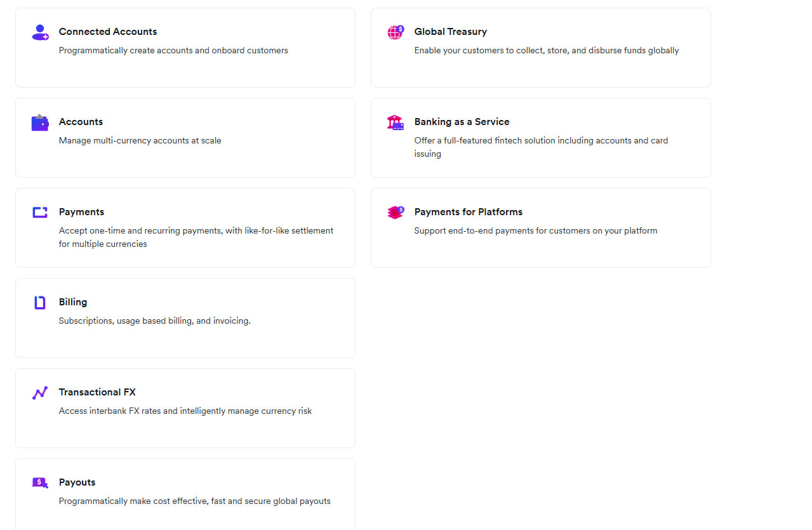This screenshot has height=530, width=812.
Task: Click the Payments bracket icon
Action: click(x=40, y=213)
